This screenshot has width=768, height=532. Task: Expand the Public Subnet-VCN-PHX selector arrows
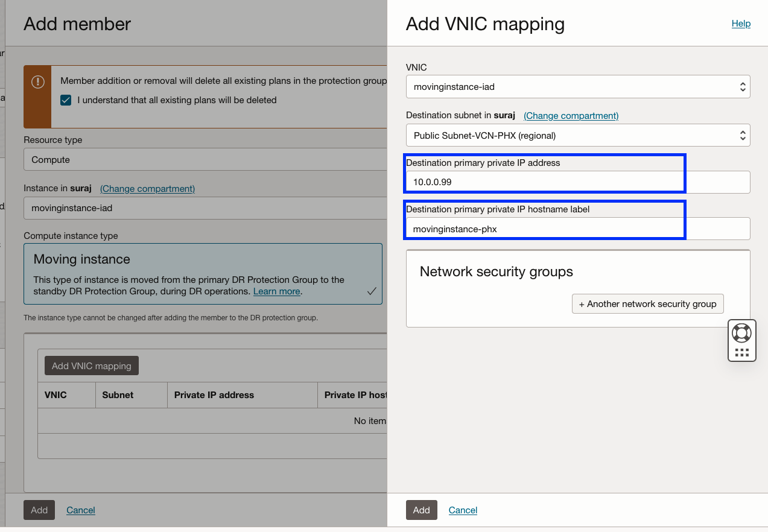[742, 135]
